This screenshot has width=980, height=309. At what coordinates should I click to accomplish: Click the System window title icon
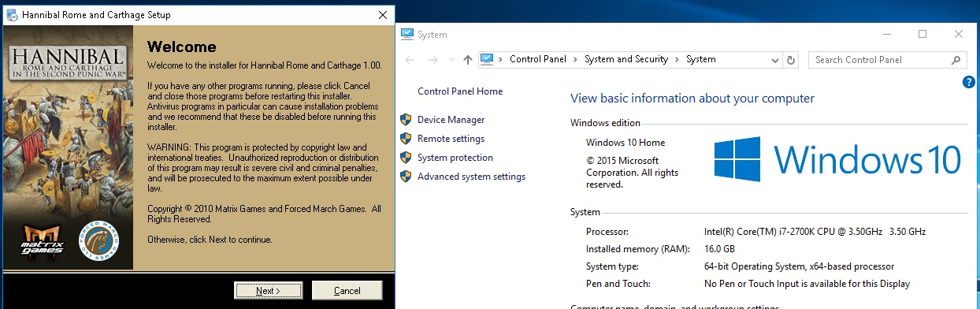click(x=407, y=35)
